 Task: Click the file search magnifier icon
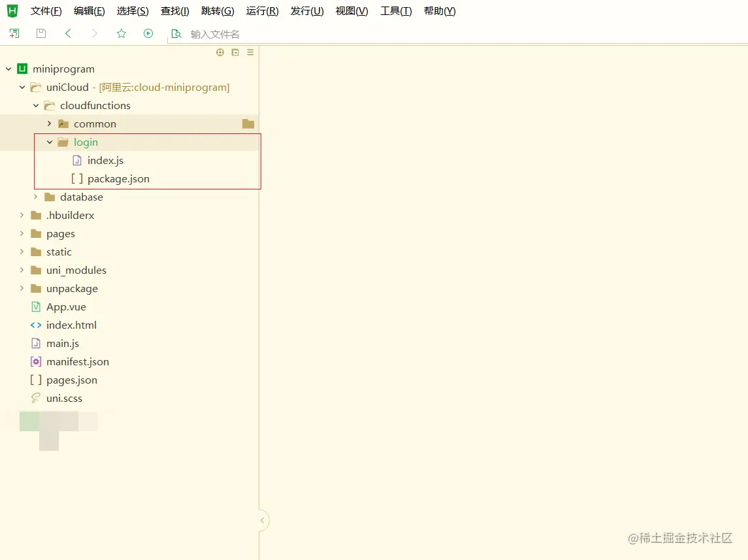176,34
